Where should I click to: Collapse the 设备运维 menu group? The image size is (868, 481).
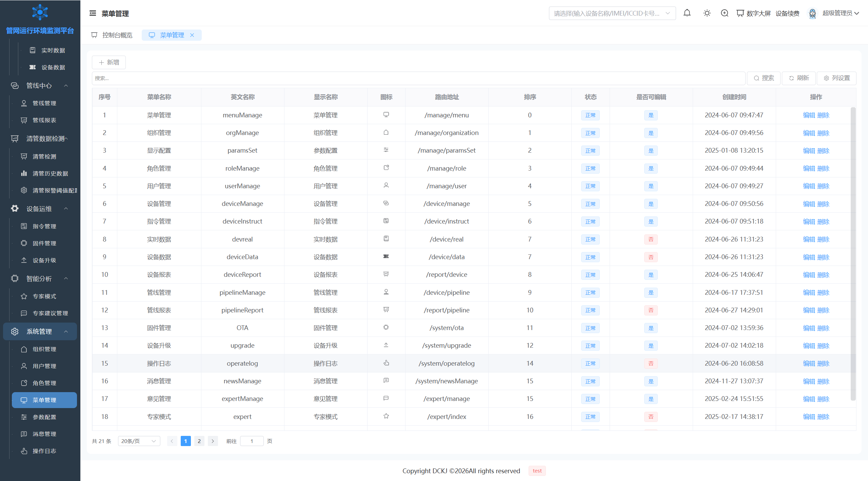66,209
